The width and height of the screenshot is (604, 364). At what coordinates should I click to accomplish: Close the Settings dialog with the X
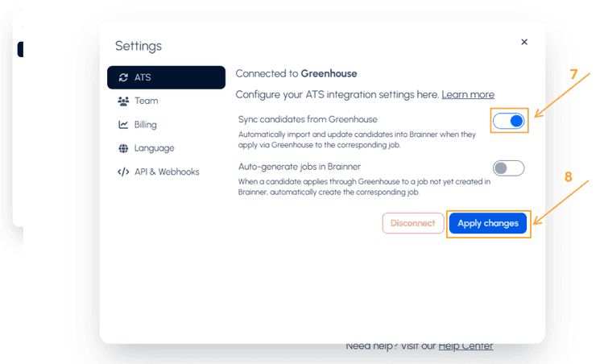click(524, 42)
